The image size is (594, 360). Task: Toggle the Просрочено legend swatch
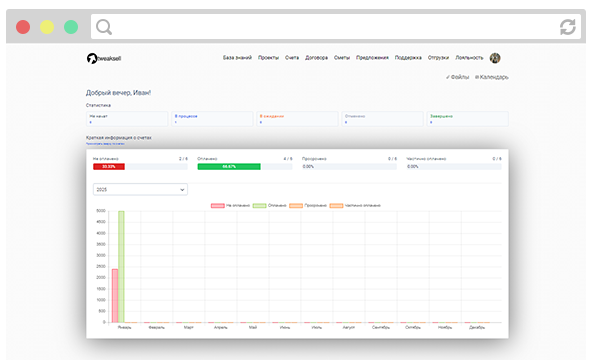coord(296,205)
